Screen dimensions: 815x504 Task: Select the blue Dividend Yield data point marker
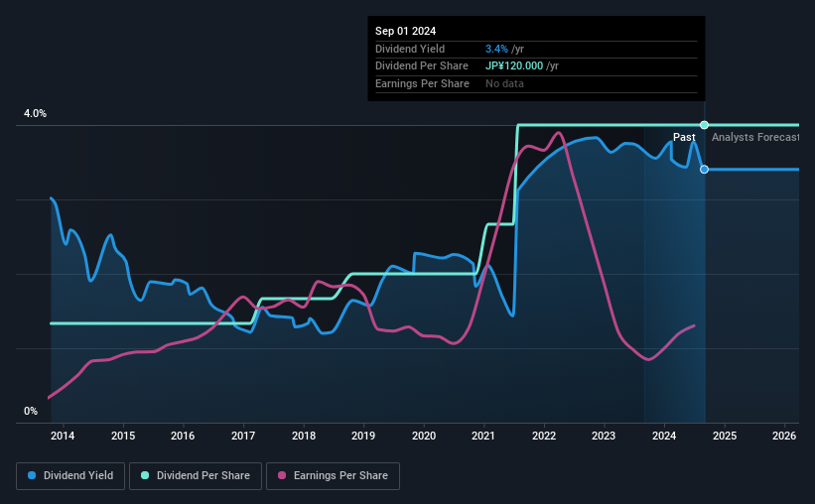point(704,170)
